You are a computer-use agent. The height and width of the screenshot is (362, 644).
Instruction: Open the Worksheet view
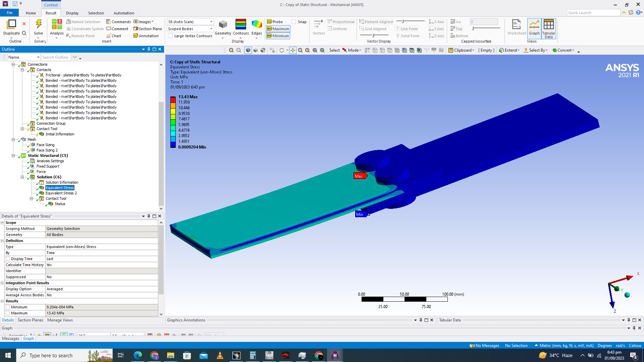(517, 27)
